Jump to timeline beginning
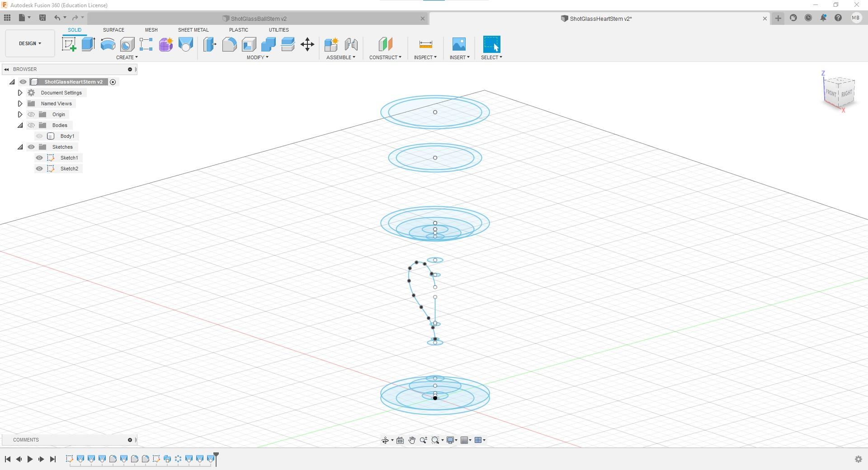Image resolution: width=868 pixels, height=470 pixels. 8,459
